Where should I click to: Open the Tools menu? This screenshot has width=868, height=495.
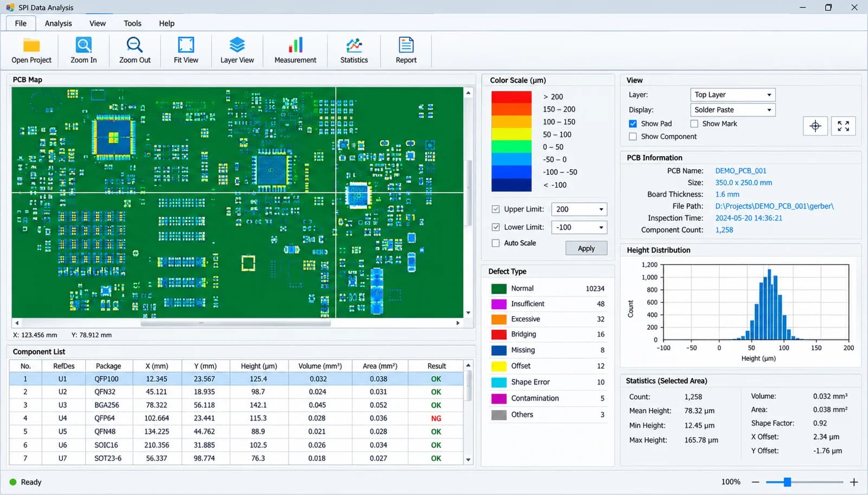pos(132,23)
